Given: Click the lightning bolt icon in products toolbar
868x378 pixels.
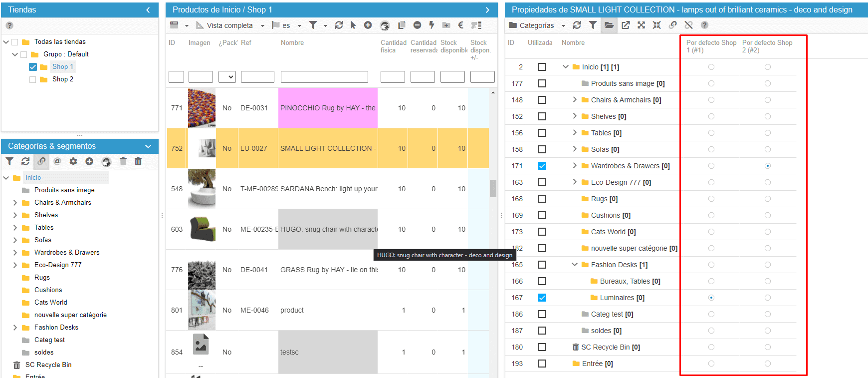Looking at the screenshot, I should 432,25.
